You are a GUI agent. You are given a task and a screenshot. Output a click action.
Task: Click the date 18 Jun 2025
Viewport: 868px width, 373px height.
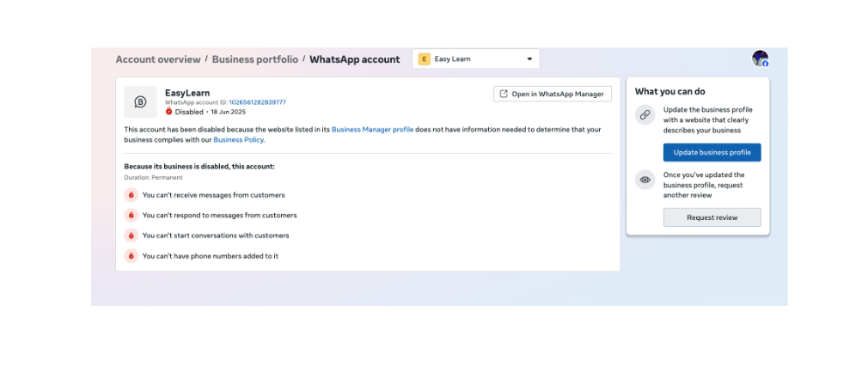[x=228, y=112]
